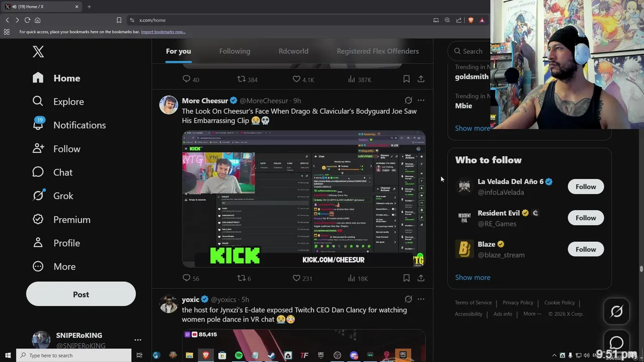The height and width of the screenshot is (362, 644).
Task: Repost the post with 384 reposts
Action: coord(247,79)
